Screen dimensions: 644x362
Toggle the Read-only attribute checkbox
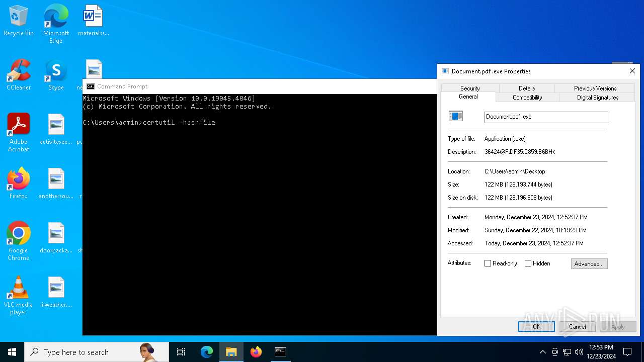tap(488, 263)
